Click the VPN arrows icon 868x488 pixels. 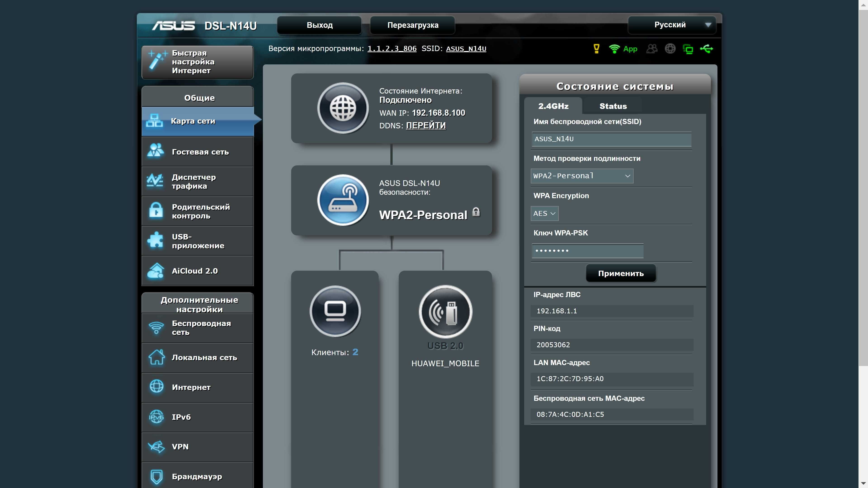coord(156,447)
